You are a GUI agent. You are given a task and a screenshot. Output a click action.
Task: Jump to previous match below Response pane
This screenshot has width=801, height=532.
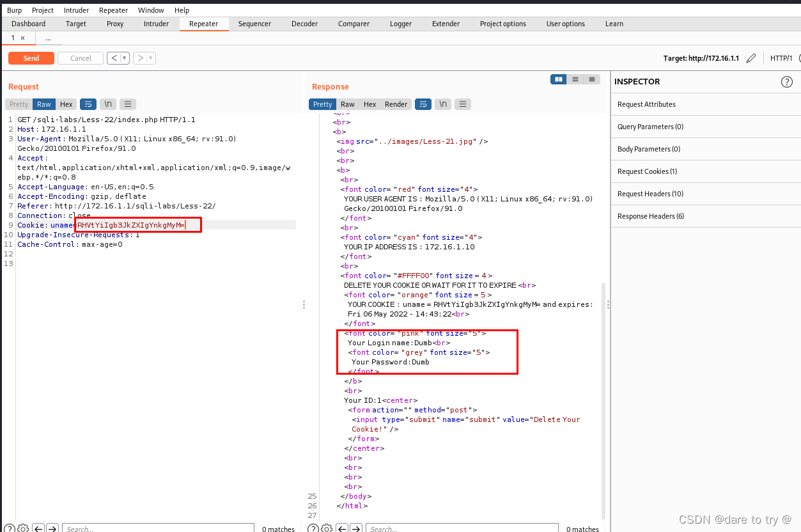[342, 529]
